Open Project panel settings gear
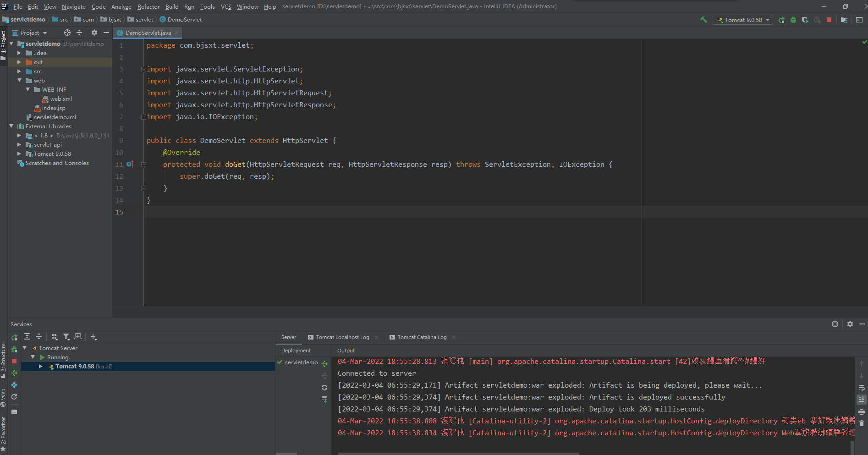This screenshot has height=455, width=868. (94, 33)
